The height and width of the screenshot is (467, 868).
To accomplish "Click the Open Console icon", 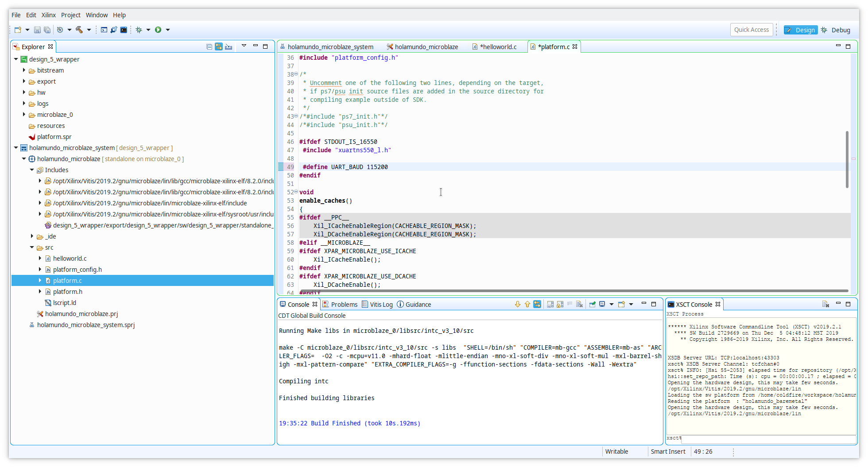I will [x=621, y=304].
